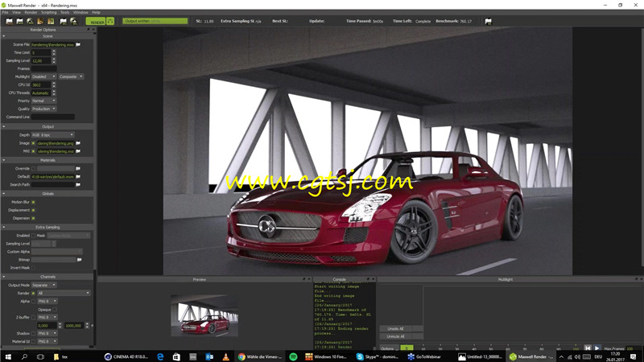
Task: Collapse the Scene section
Action: point(4,36)
